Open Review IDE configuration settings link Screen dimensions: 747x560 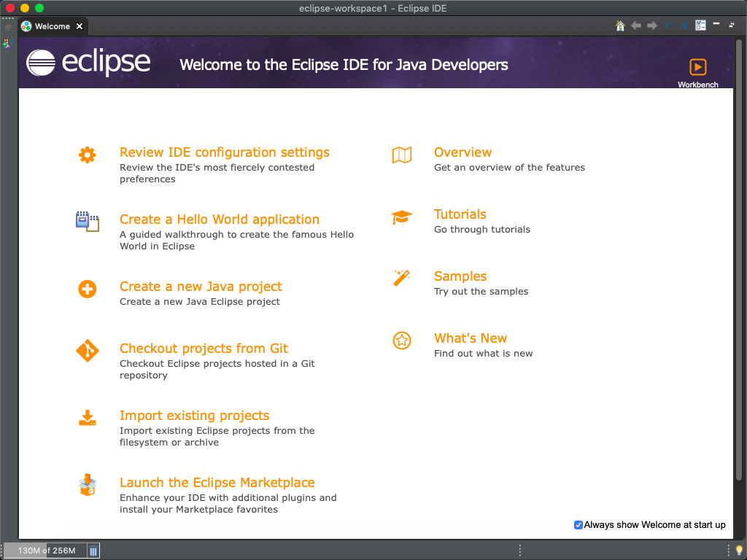coord(225,152)
